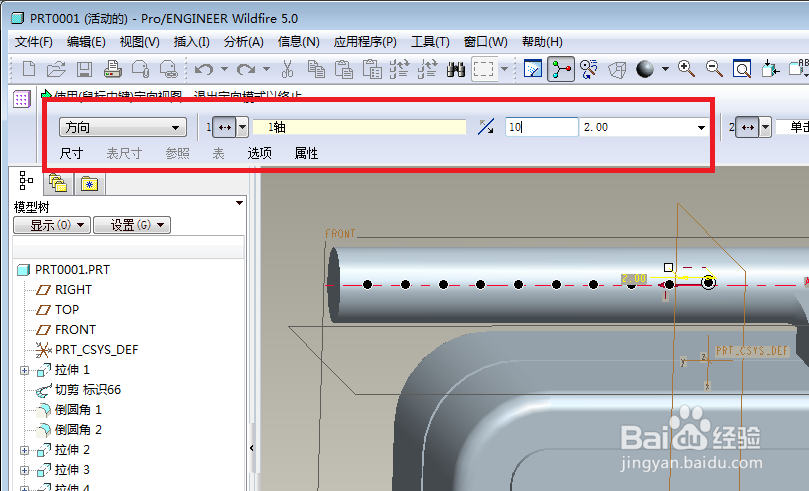Open Paste Special with the clipboard-list icon
Image resolution: width=809 pixels, height=491 pixels.
tap(372, 69)
